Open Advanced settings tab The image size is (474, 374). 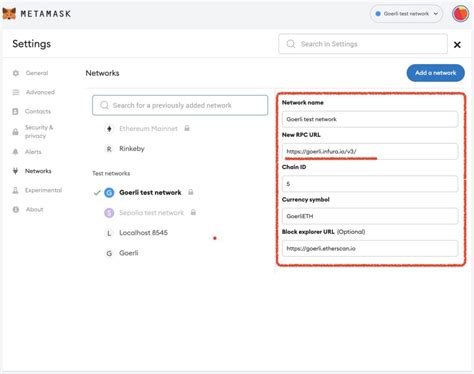pyautogui.click(x=40, y=92)
